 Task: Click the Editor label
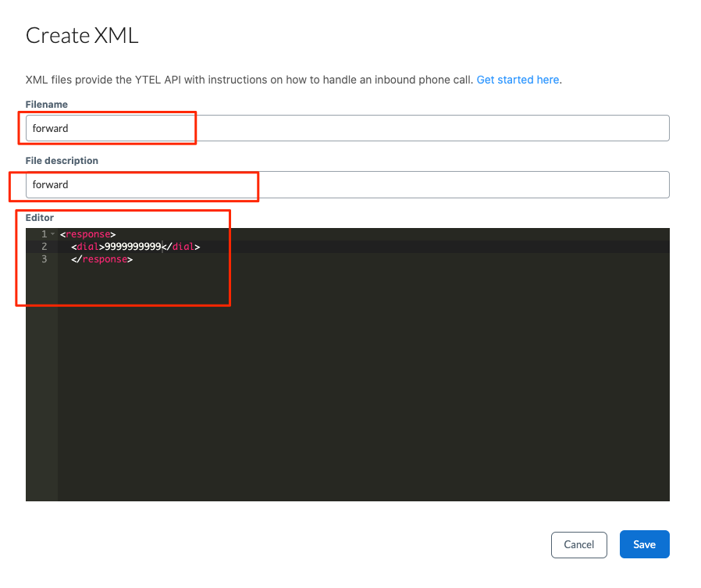pyautogui.click(x=39, y=218)
